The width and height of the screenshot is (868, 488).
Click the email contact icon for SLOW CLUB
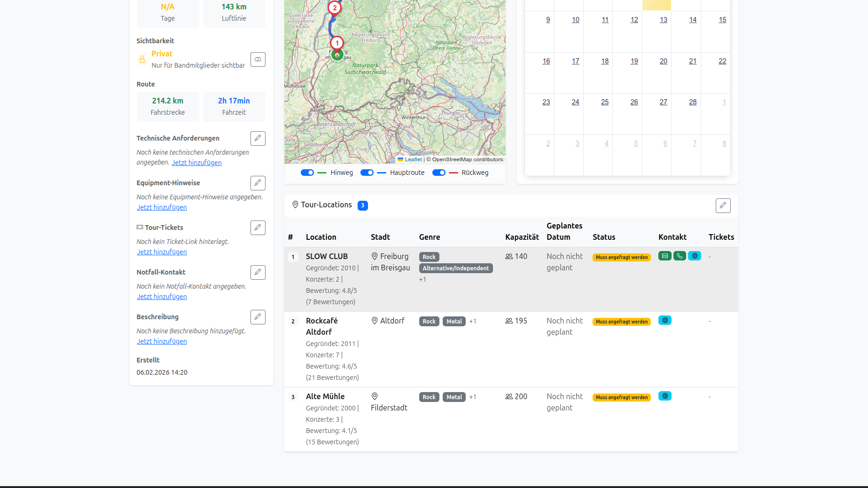(665, 256)
